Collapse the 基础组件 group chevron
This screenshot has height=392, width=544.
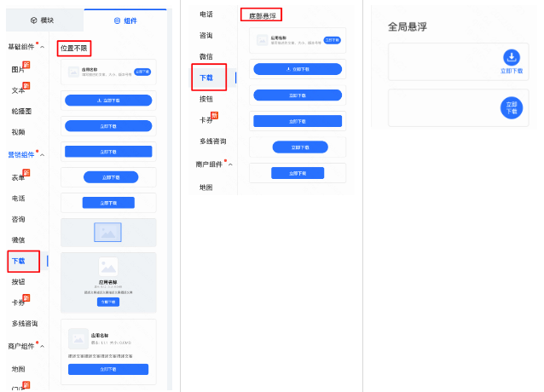tap(43, 47)
